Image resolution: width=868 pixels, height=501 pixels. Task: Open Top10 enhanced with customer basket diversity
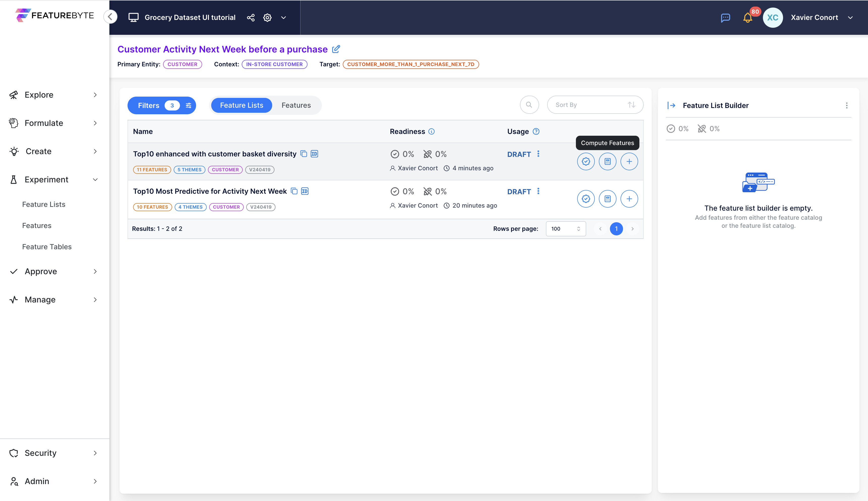point(214,154)
